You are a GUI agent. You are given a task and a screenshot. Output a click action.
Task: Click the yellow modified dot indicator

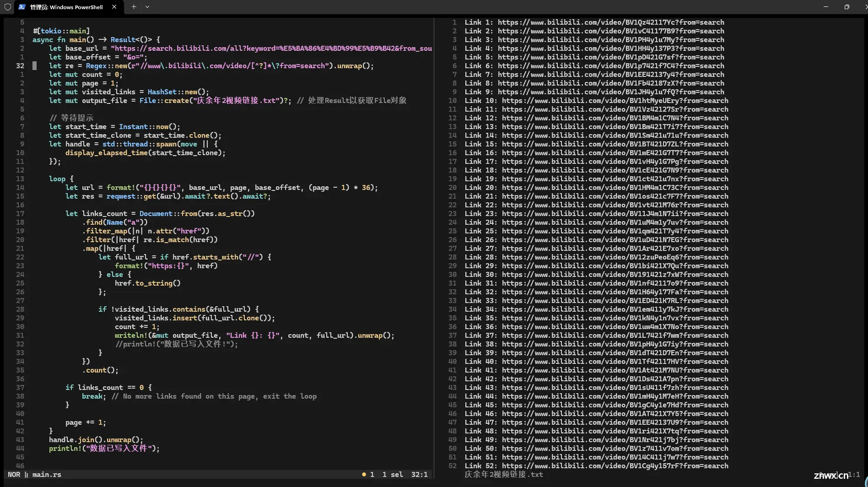pyautogui.click(x=364, y=475)
